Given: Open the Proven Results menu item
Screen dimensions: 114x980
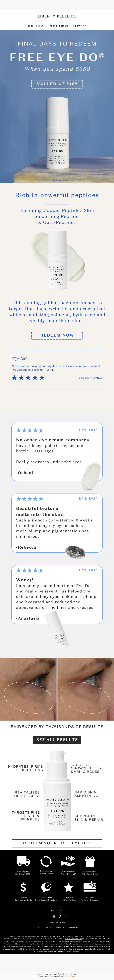Looking at the screenshot, I should pyautogui.click(x=59, y=26).
